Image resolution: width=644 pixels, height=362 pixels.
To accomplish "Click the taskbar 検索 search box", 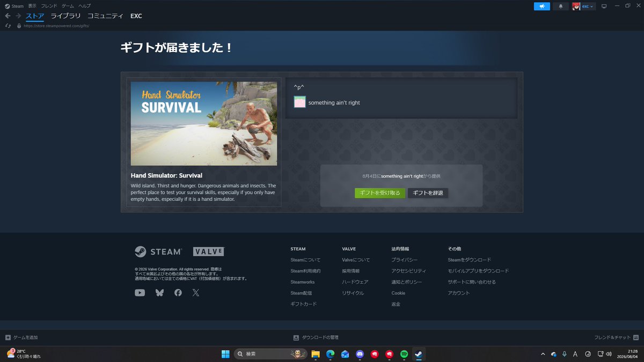I will 271,354.
